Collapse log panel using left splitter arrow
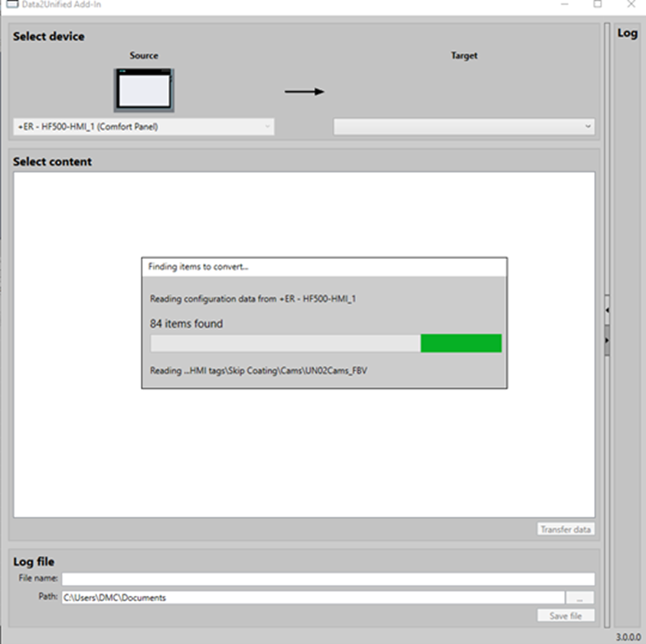Screen dimensions: 646x644 click(x=607, y=310)
